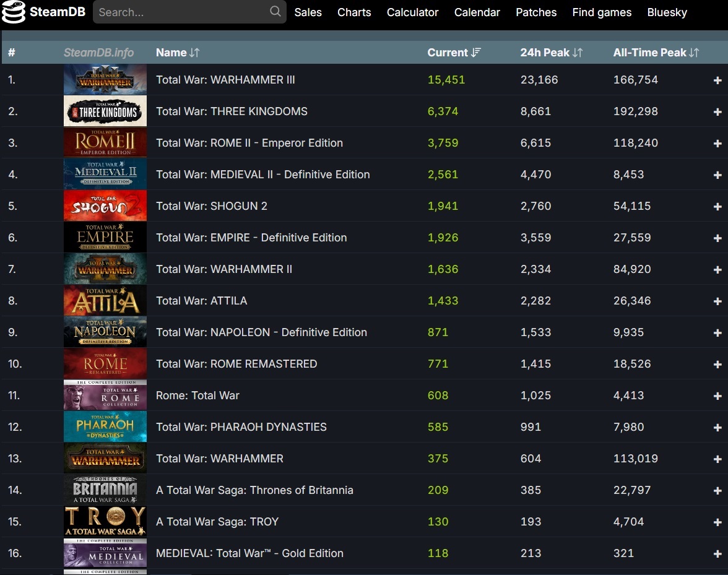Open the Bluesky link

tap(667, 12)
